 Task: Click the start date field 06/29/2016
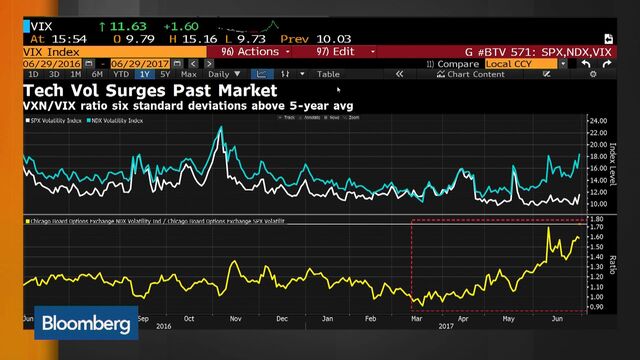pos(52,64)
